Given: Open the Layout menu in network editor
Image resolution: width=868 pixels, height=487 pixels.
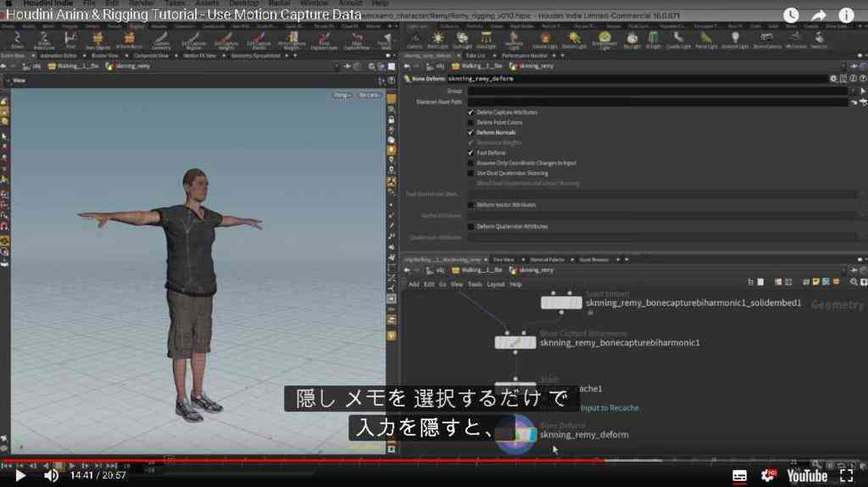Looking at the screenshot, I should coord(495,285).
